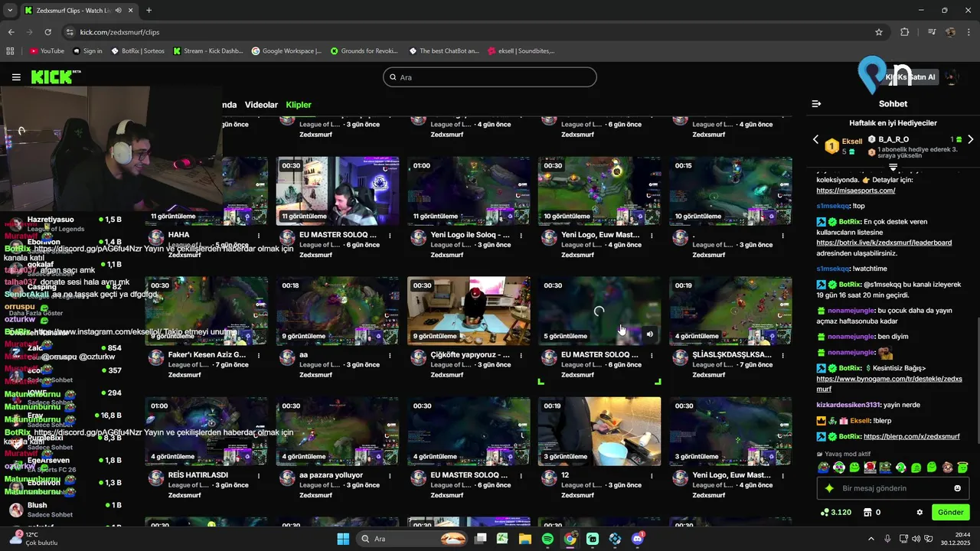Viewport: 980px width, 551px height.
Task: Open the Kick hamburger sidebar menu
Action: (16, 77)
